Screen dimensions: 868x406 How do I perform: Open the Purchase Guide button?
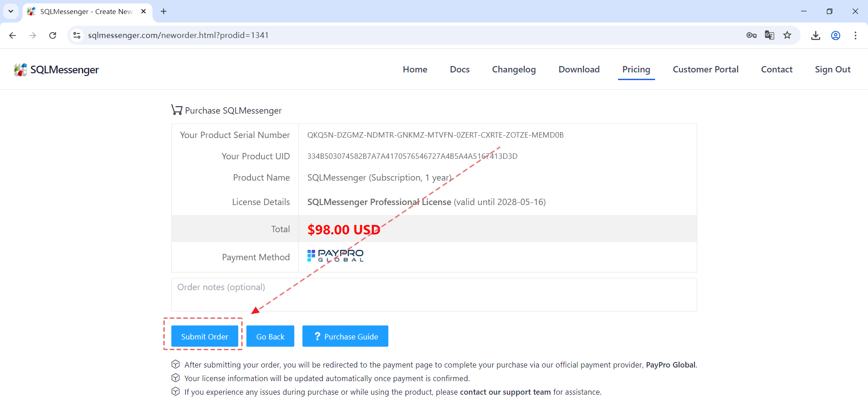[345, 336]
